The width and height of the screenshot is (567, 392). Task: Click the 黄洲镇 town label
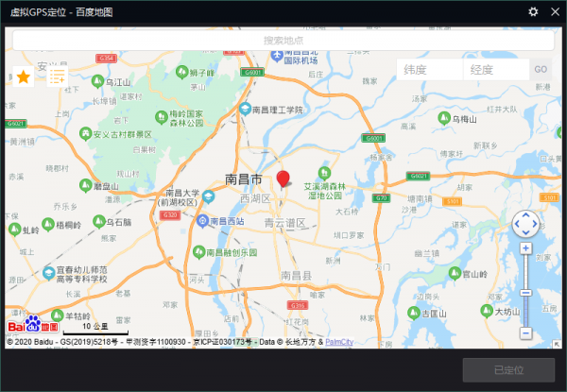pyautogui.click(x=23, y=142)
